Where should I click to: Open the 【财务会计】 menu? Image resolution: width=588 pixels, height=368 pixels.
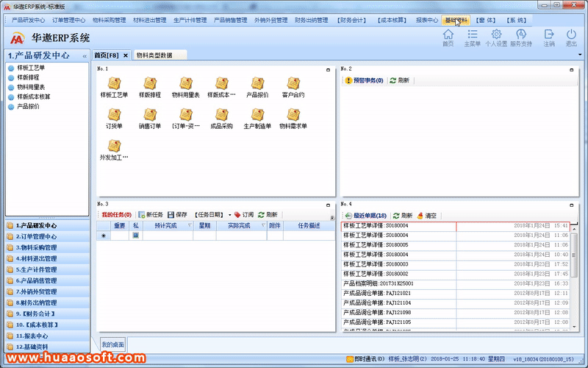(352, 21)
